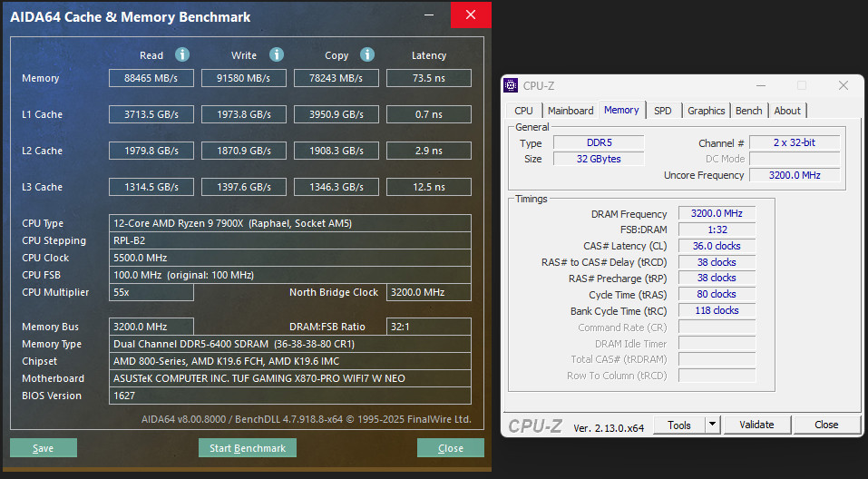Image resolution: width=868 pixels, height=479 pixels.
Task: Select the SPD tab
Action: (663, 111)
